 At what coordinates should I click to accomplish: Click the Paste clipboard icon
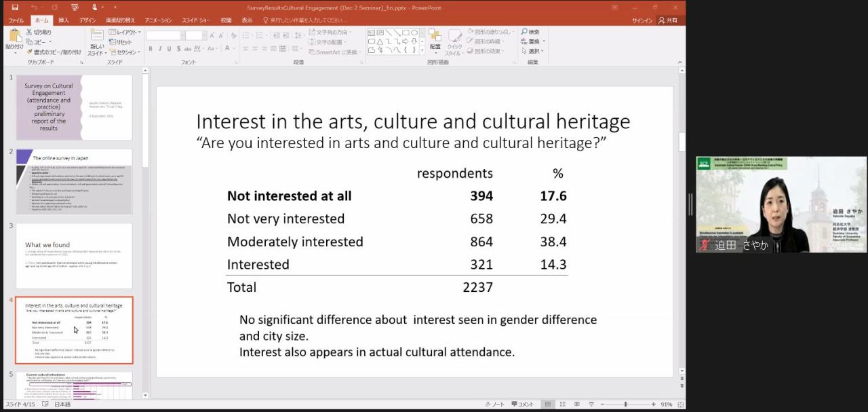[x=14, y=37]
